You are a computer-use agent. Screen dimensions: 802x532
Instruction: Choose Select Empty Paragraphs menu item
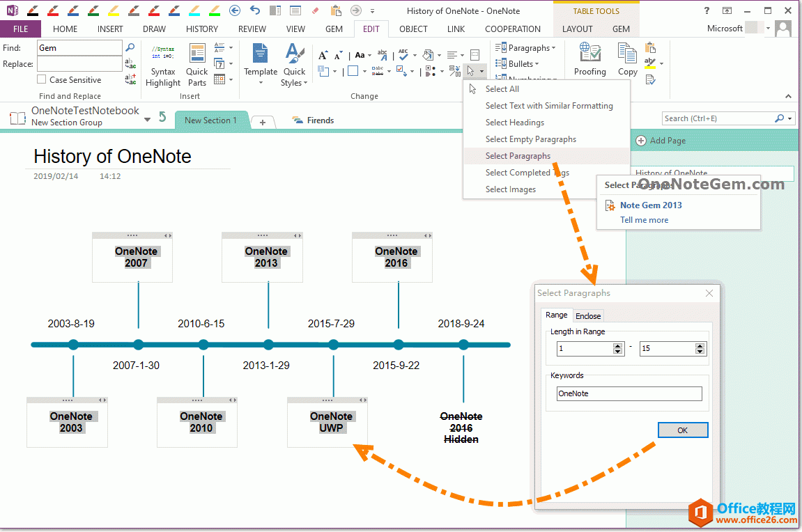[546, 139]
